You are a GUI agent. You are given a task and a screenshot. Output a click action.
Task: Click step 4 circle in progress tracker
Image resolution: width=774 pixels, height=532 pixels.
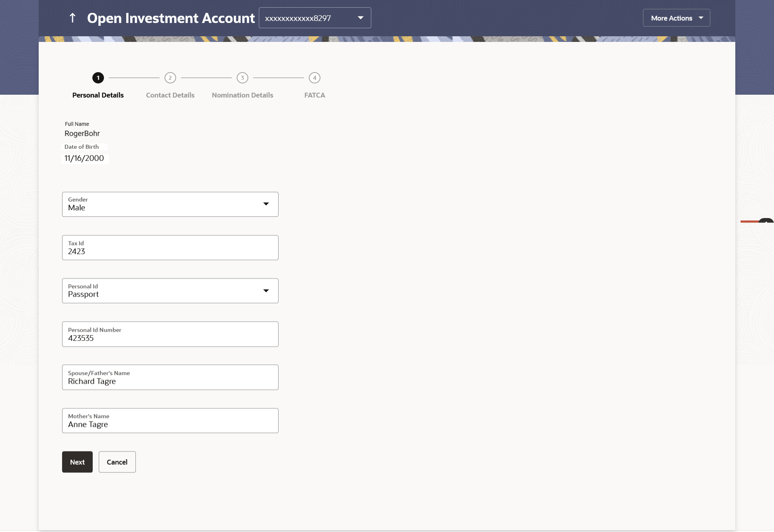[x=314, y=78]
